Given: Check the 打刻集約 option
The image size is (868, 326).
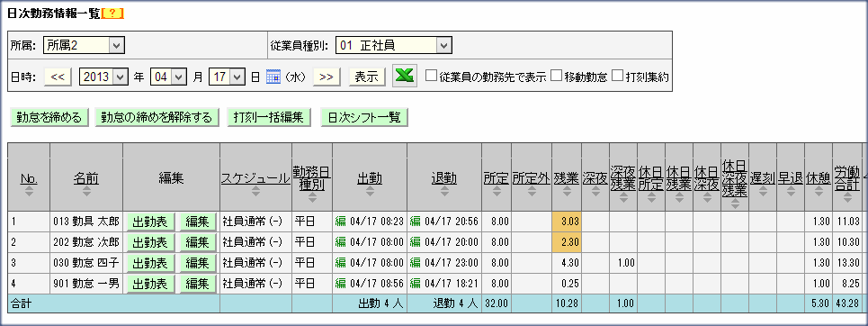Looking at the screenshot, I should click(x=617, y=77).
